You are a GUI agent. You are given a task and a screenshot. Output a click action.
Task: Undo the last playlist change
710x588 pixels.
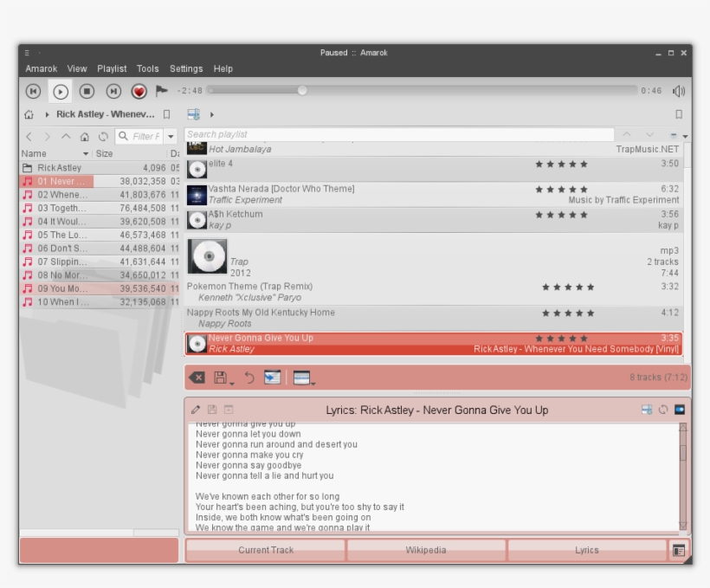(249, 378)
